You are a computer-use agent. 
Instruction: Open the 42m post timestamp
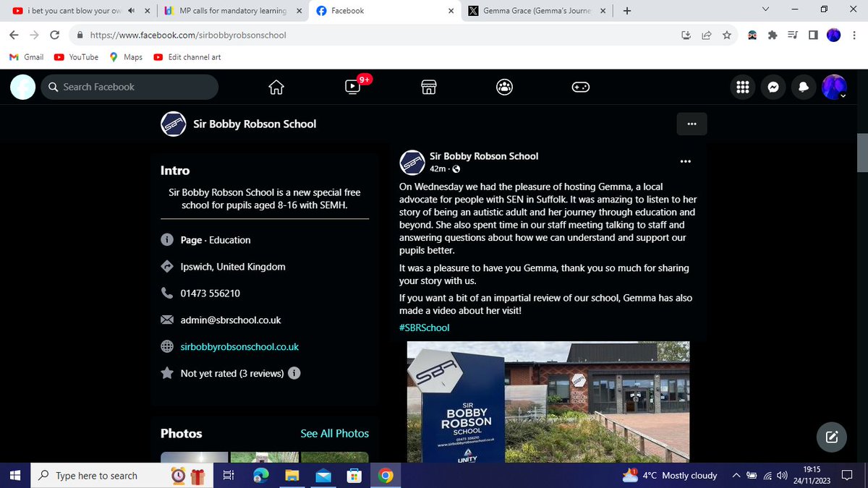click(437, 168)
